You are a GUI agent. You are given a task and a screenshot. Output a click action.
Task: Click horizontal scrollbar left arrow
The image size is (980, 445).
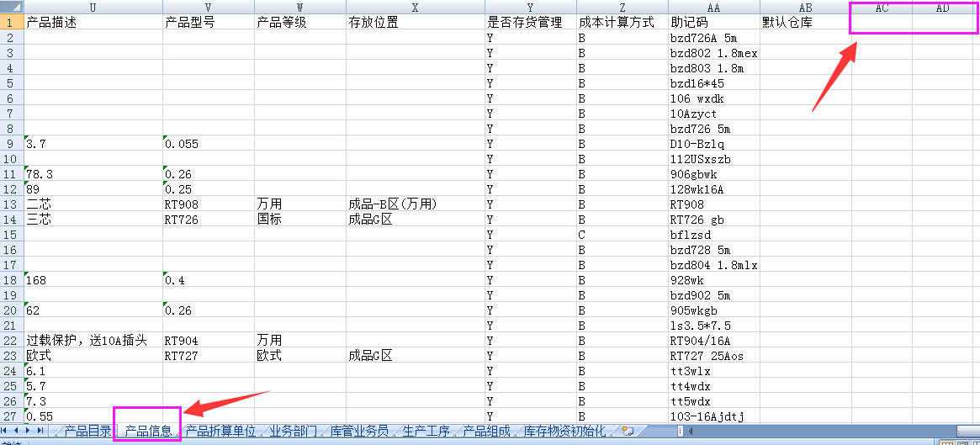(691, 432)
